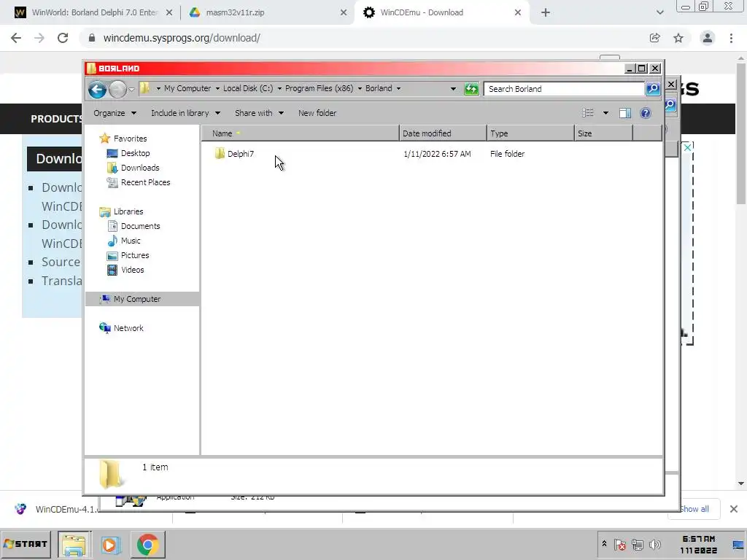Viewport: 747px width, 560px height.
Task: Open the address bar history dropdown
Action: pyautogui.click(x=453, y=88)
